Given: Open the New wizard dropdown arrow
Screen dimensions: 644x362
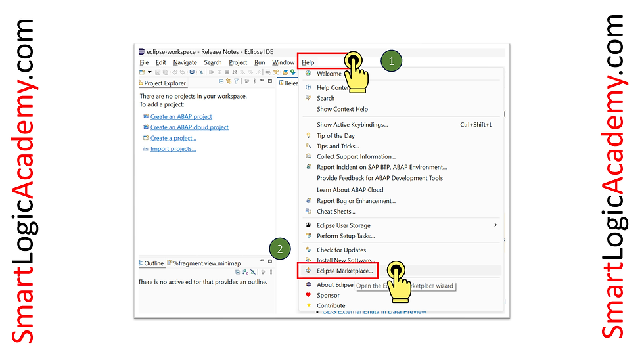Looking at the screenshot, I should point(150,72).
